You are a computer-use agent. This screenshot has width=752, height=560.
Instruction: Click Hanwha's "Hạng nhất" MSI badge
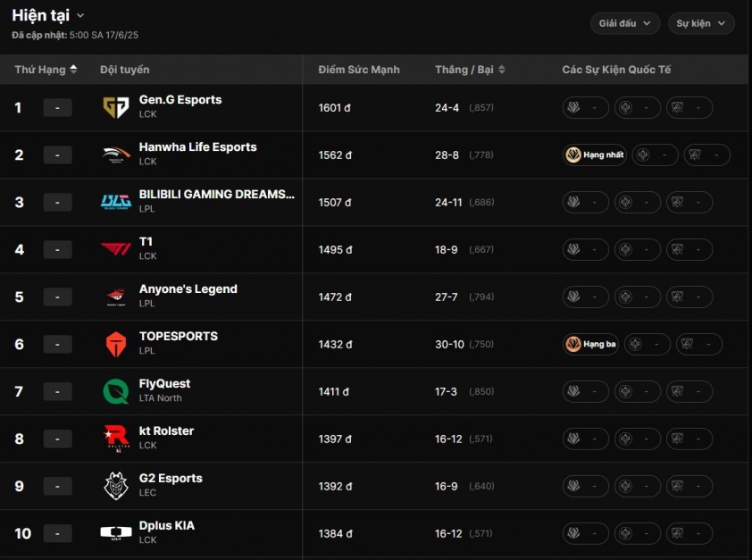[x=594, y=155]
